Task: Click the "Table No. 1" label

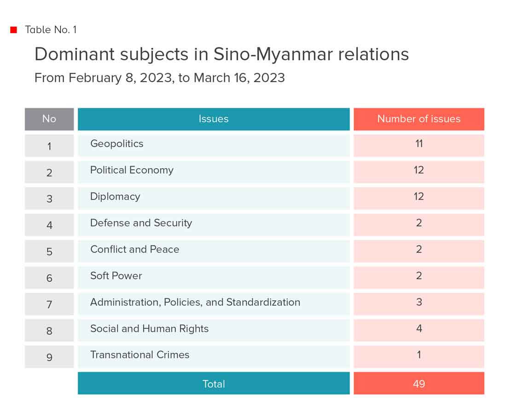Action: point(51,30)
